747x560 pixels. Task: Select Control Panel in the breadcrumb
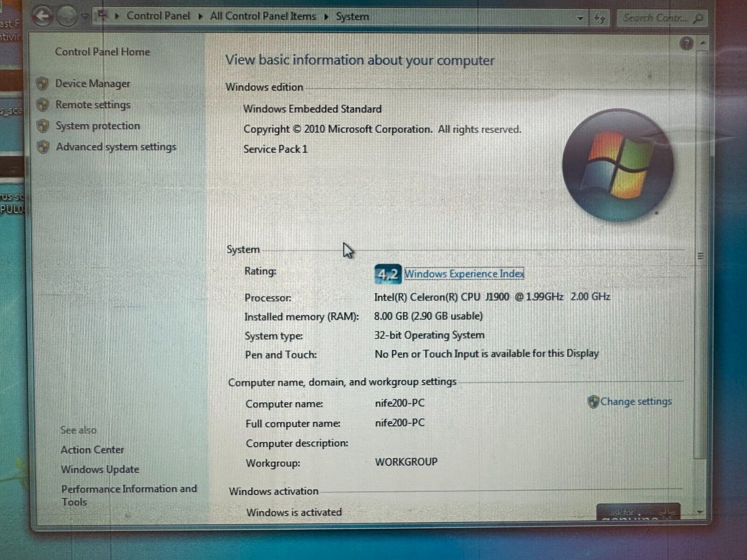click(158, 16)
